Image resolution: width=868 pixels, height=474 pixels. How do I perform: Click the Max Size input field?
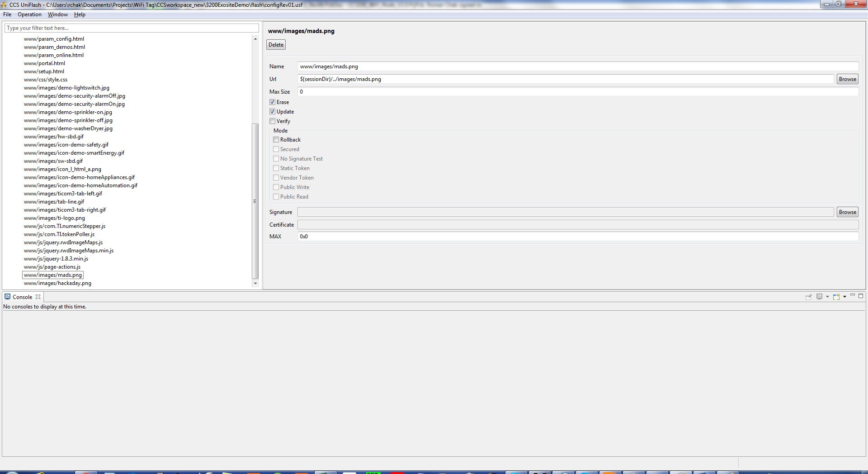click(x=578, y=92)
